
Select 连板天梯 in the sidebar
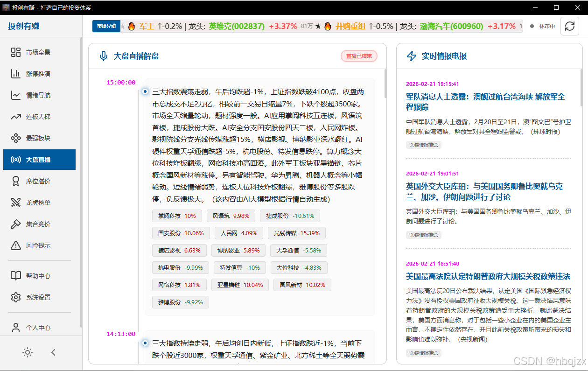39,117
